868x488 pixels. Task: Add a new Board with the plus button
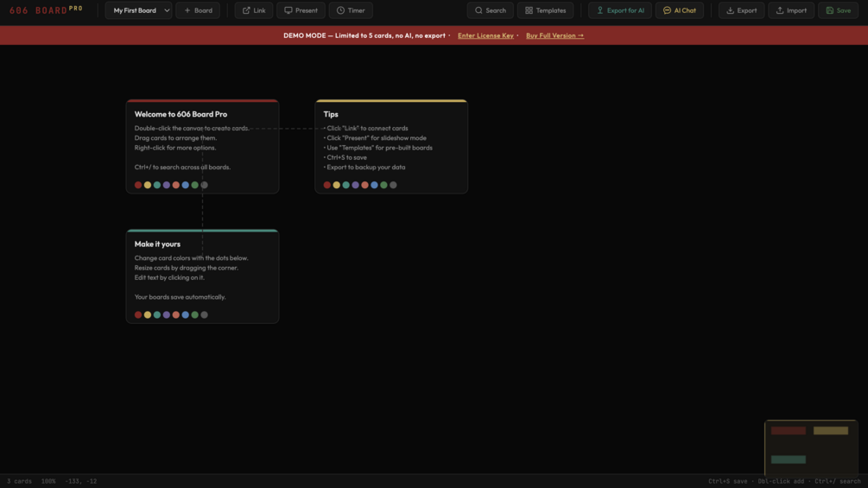pyautogui.click(x=198, y=10)
